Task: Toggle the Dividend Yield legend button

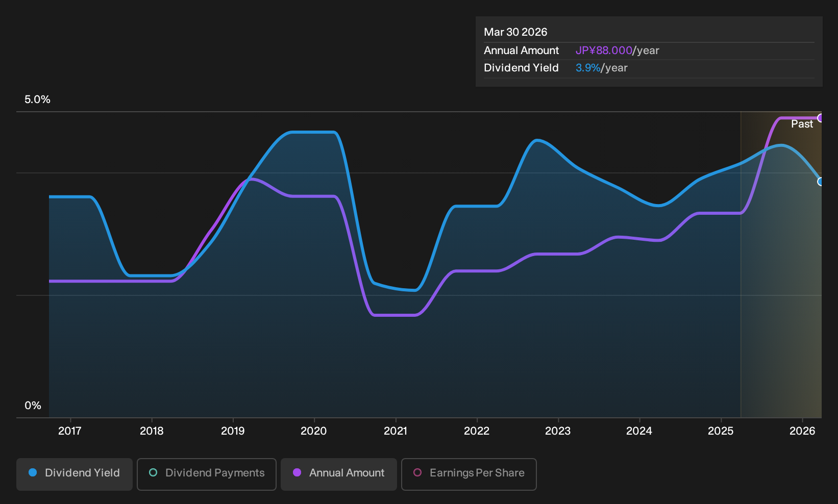Action: click(75, 474)
